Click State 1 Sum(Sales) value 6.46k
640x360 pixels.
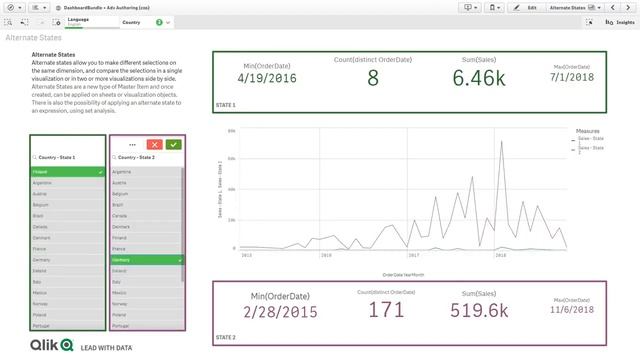pyautogui.click(x=479, y=78)
